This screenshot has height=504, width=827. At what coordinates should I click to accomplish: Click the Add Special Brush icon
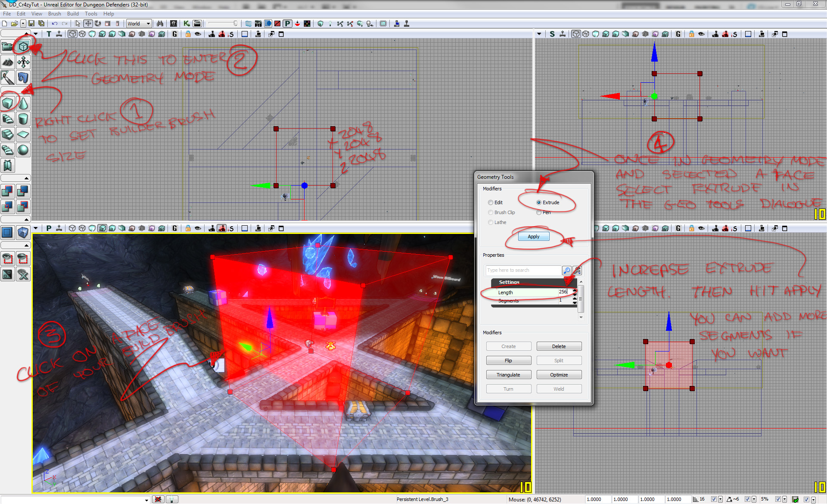coord(8,233)
